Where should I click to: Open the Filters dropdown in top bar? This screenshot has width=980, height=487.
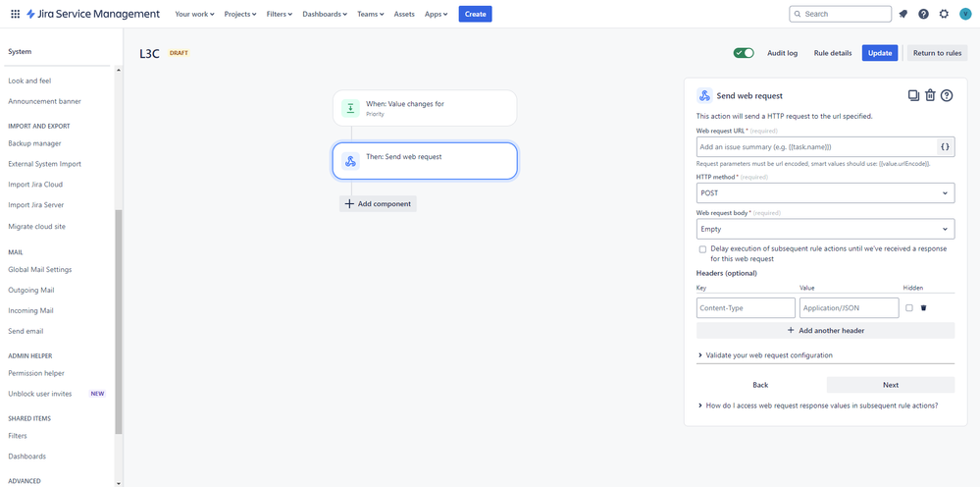280,14
